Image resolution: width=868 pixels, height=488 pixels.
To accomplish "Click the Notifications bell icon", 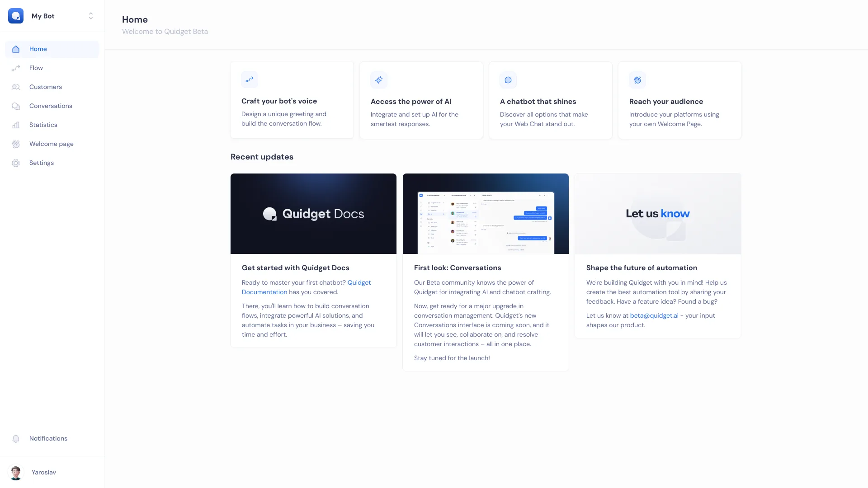I will 16,439.
